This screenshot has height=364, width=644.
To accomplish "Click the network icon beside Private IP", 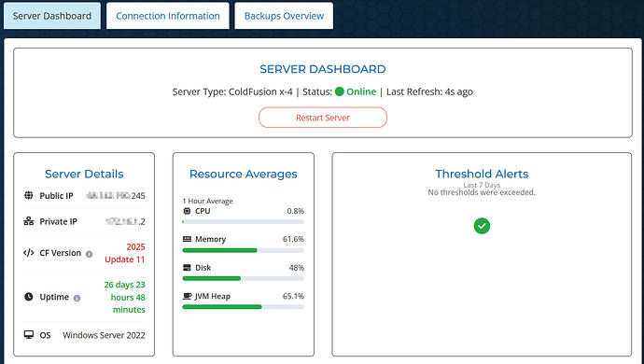I will click(28, 221).
